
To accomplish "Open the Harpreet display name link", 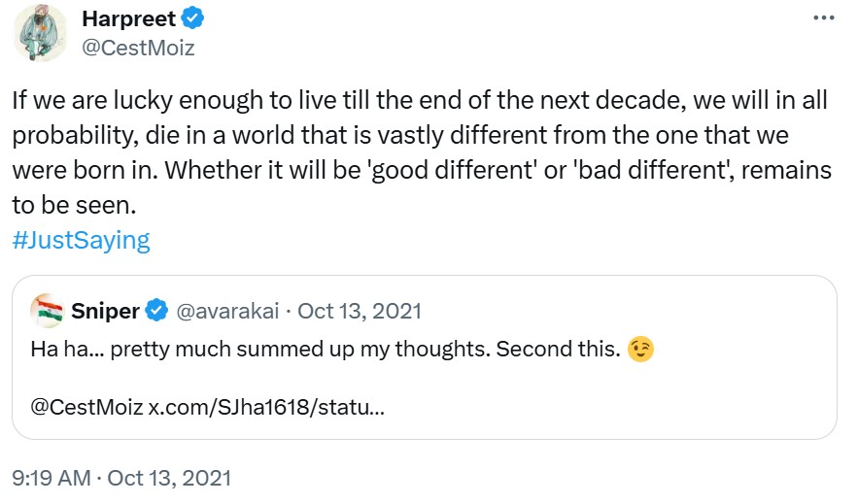I will tap(129, 19).
